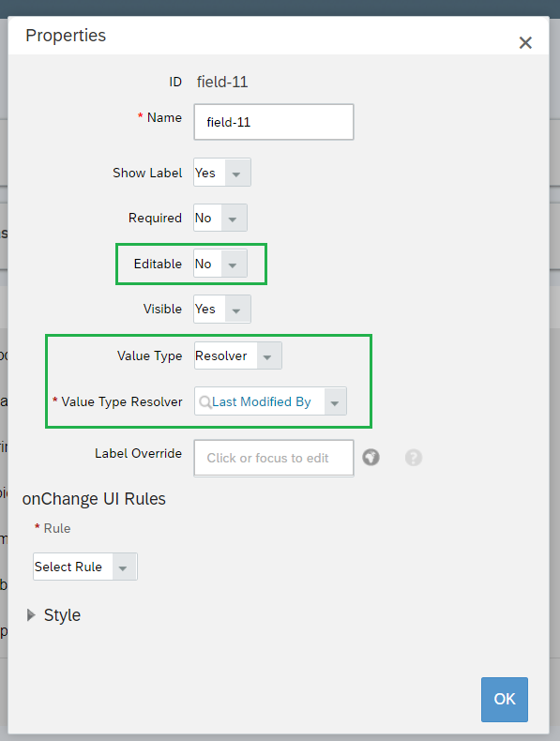Click the globe translation icon beside Label Override

[371, 458]
